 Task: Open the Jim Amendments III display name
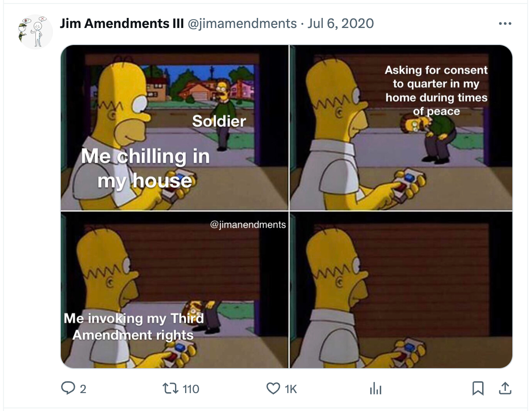click(122, 23)
